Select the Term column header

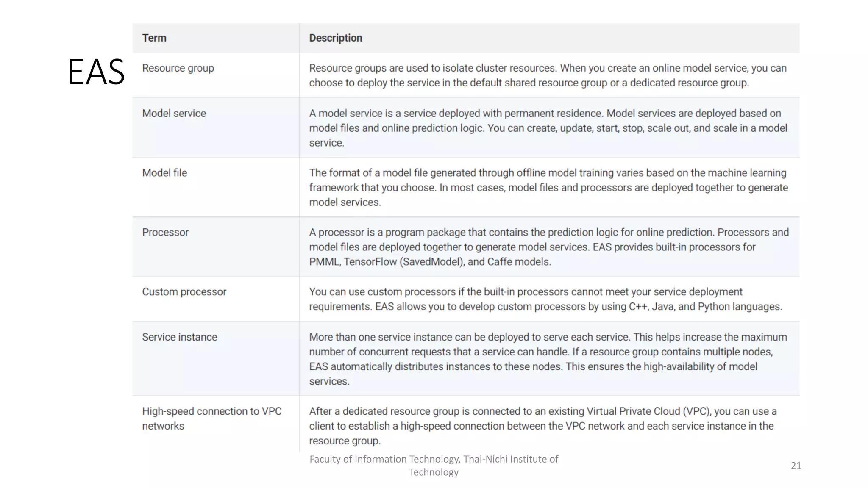[x=154, y=38]
